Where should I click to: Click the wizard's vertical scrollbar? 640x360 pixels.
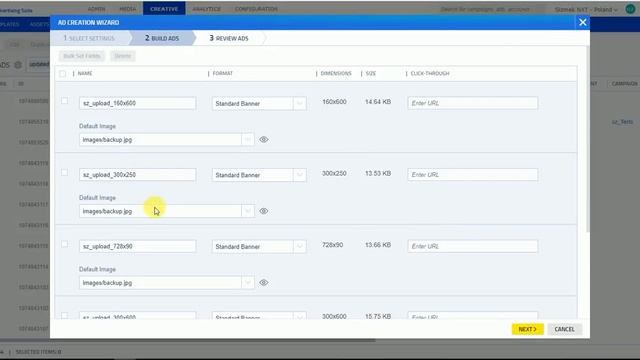coord(587,139)
